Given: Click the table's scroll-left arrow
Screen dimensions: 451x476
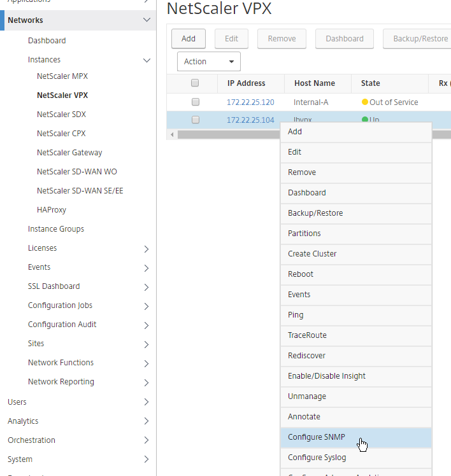Looking at the screenshot, I should (172, 134).
